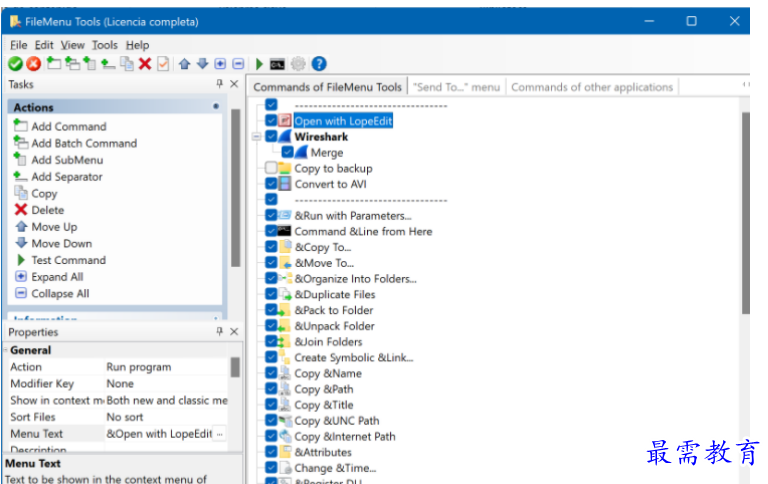Switch to Commands of other applications tab

point(592,87)
